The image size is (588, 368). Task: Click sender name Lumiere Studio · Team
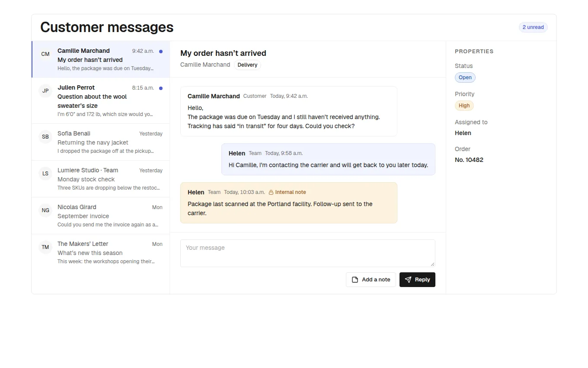[x=88, y=170]
